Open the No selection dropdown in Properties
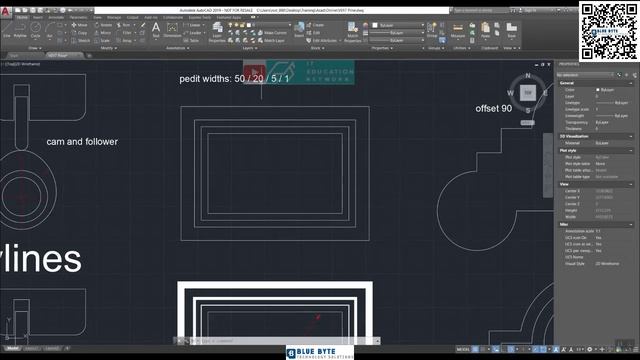 (x=585, y=75)
